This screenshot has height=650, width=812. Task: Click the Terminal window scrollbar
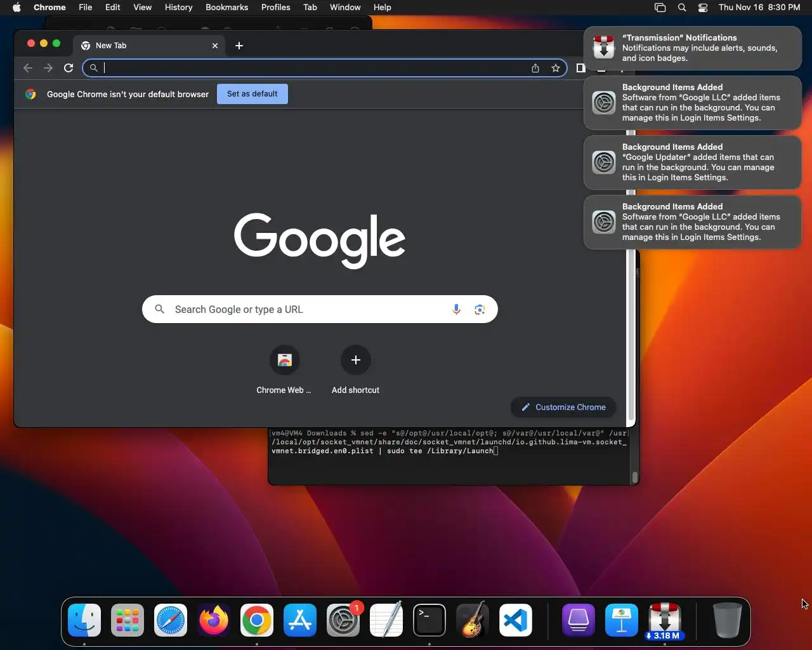(x=634, y=477)
